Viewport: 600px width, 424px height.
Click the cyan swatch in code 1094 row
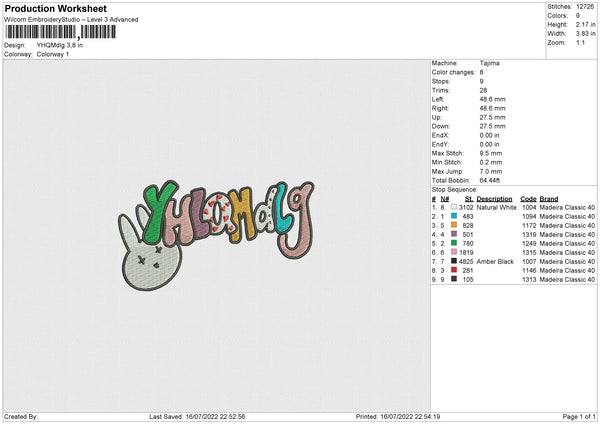click(x=454, y=216)
